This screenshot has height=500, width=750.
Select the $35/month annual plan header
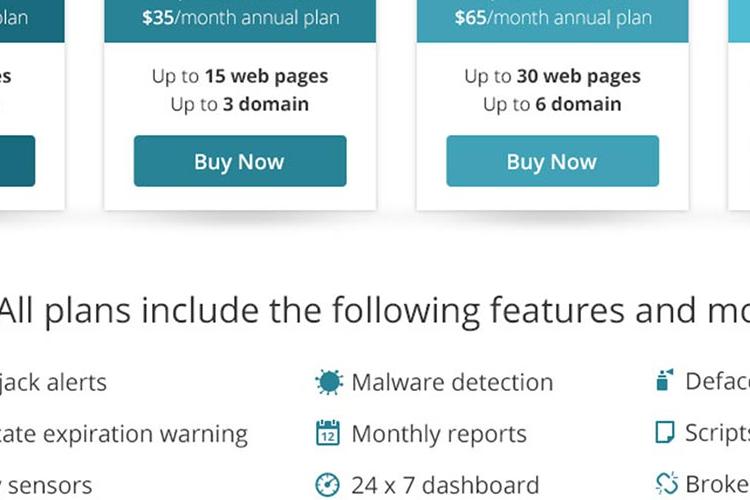240,18
